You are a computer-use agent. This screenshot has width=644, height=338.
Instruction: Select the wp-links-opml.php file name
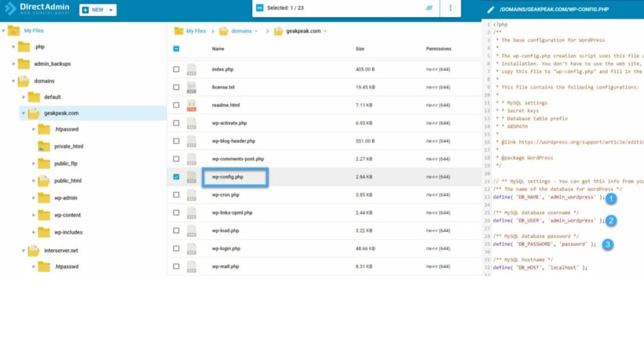pyautogui.click(x=232, y=213)
